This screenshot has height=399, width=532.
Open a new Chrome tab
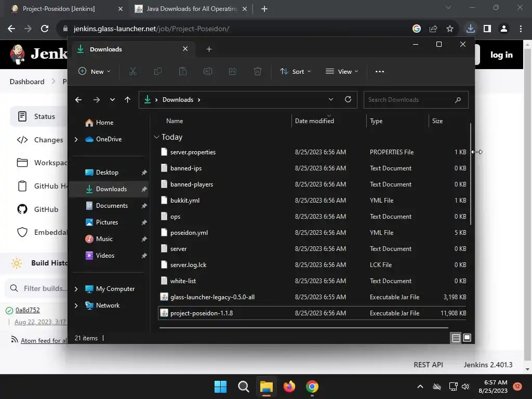coord(264,9)
